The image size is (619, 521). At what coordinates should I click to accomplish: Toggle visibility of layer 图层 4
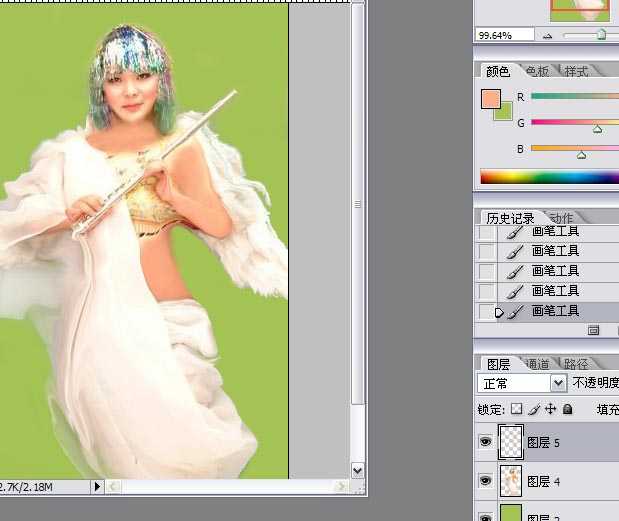(485, 481)
